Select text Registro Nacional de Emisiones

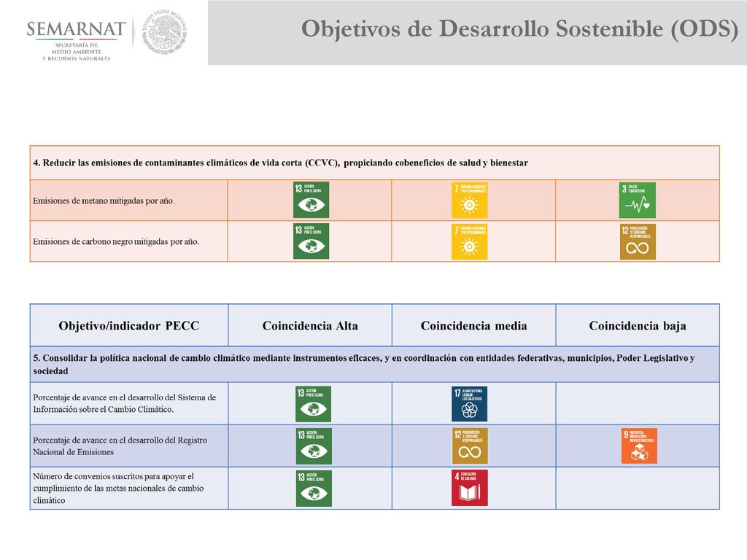120,446
